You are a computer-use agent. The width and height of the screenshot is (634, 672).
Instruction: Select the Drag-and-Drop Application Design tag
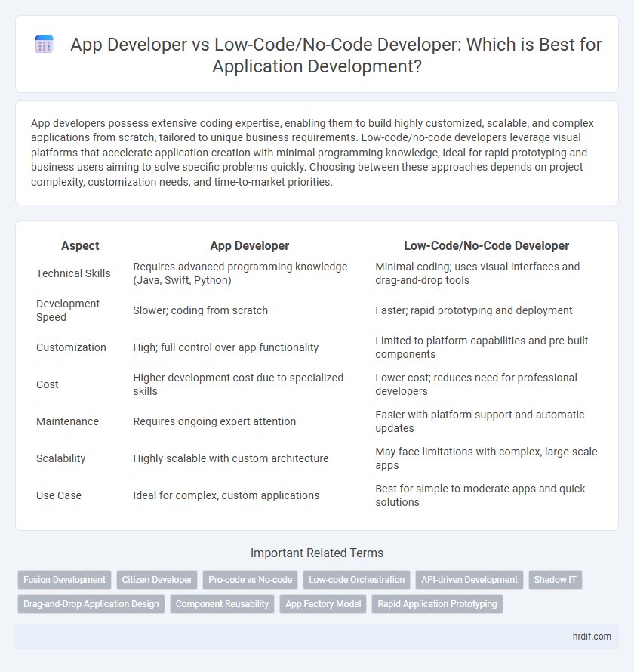91,603
